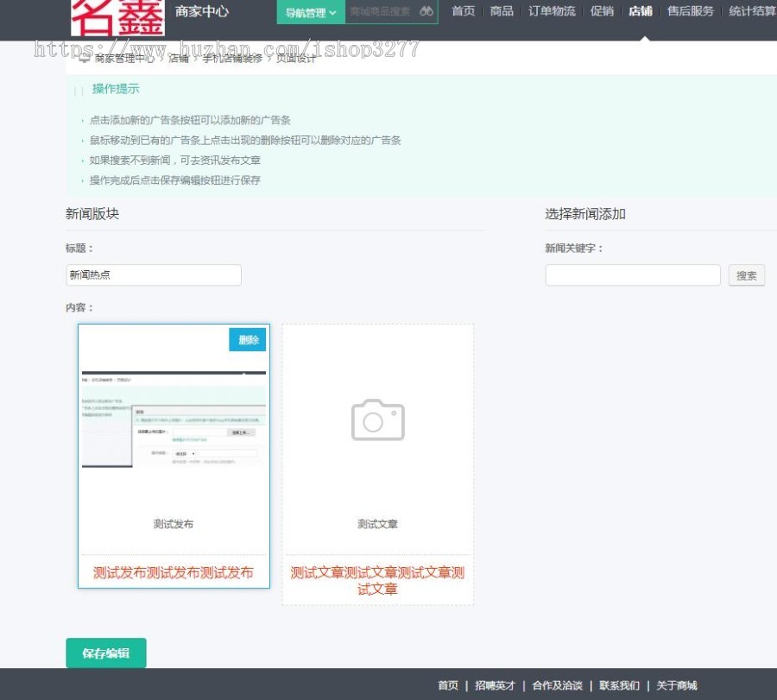Open the 测试发布测试发布测试发布 news link
The width and height of the screenshot is (777, 700).
173,571
